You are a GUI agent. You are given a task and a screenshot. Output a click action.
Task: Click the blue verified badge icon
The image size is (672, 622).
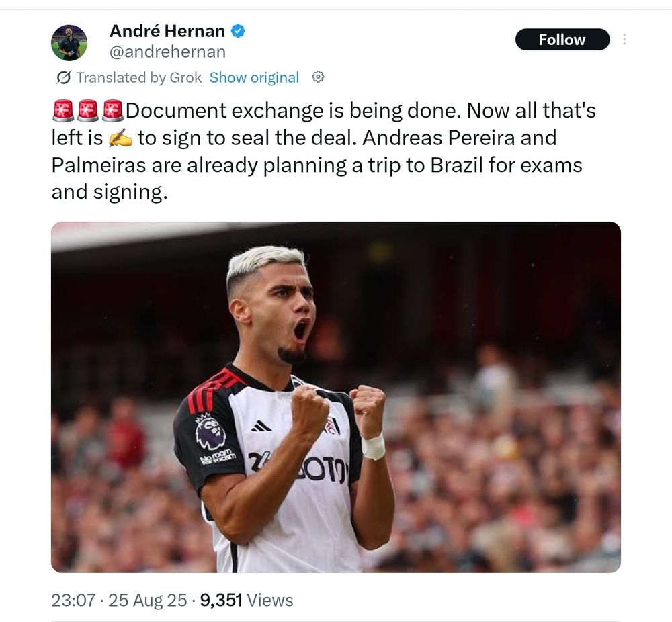click(x=238, y=31)
